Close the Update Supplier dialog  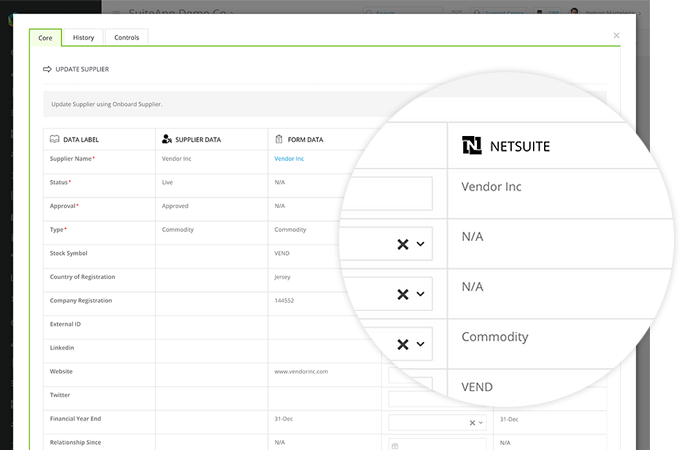[x=616, y=36]
